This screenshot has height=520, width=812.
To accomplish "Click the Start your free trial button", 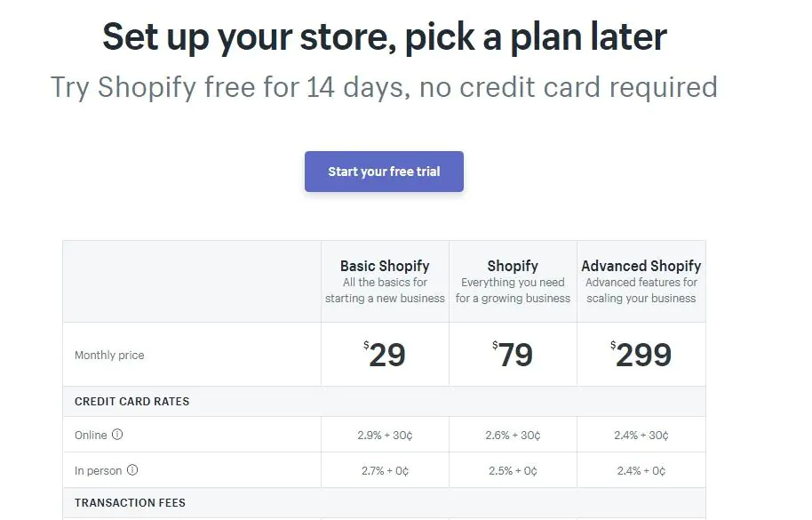I will tap(384, 172).
